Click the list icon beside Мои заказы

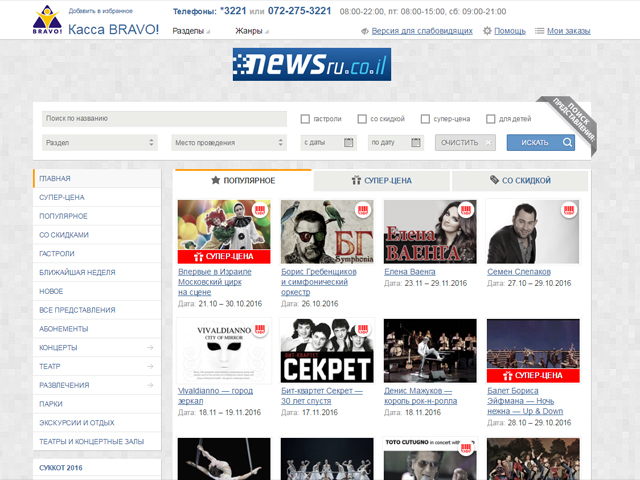click(x=540, y=31)
